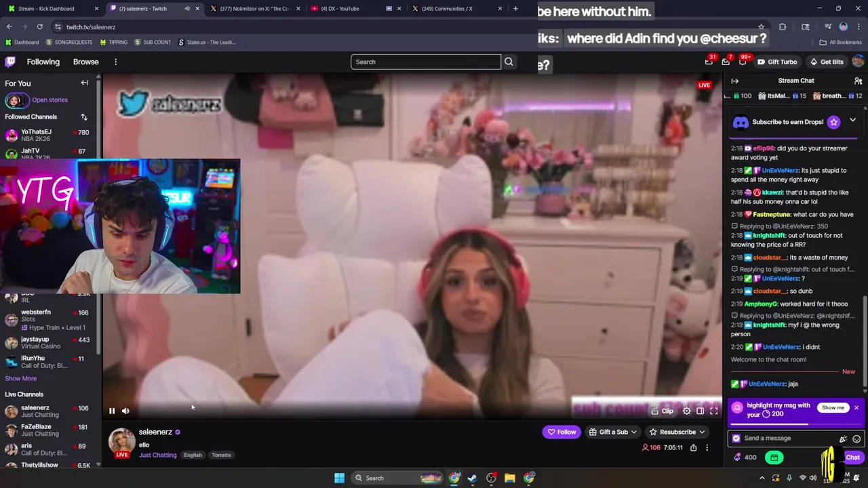Click the Chat send button
The height and width of the screenshot is (488, 868).
(x=852, y=457)
